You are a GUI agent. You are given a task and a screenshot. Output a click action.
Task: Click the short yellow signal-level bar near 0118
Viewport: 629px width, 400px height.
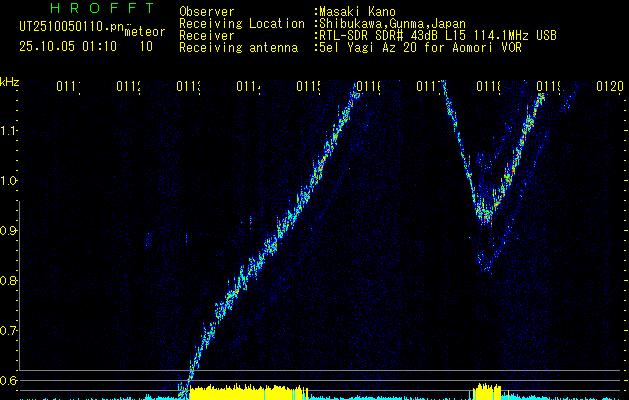487,391
